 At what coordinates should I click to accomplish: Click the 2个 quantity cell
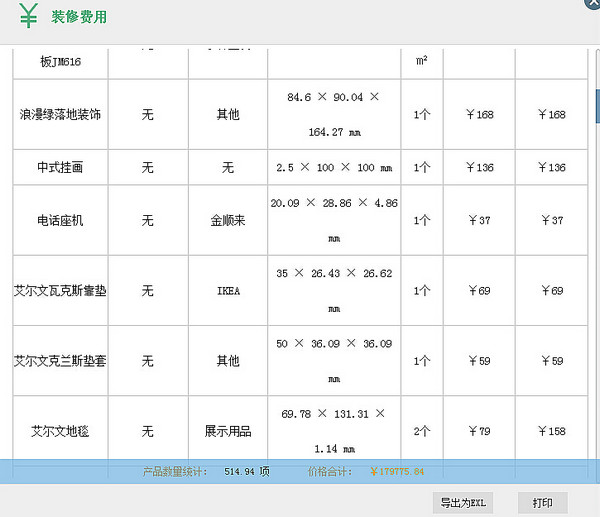click(422, 431)
